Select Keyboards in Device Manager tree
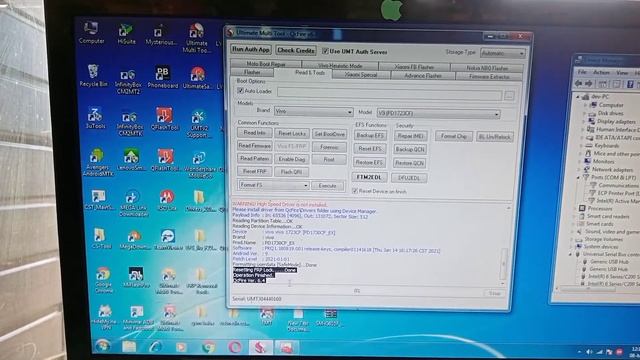The height and width of the screenshot is (360, 640). (x=607, y=146)
